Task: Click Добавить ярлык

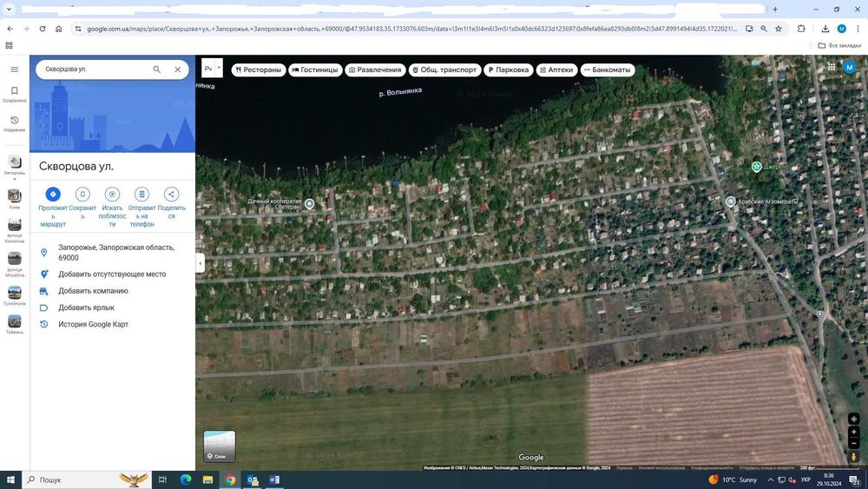Action: tap(112, 307)
